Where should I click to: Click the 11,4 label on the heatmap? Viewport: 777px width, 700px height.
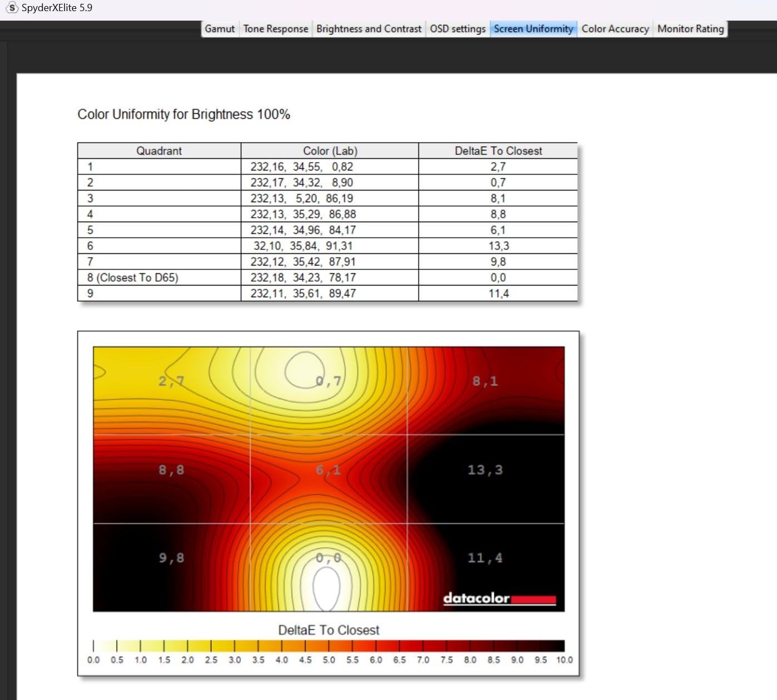coord(485,558)
